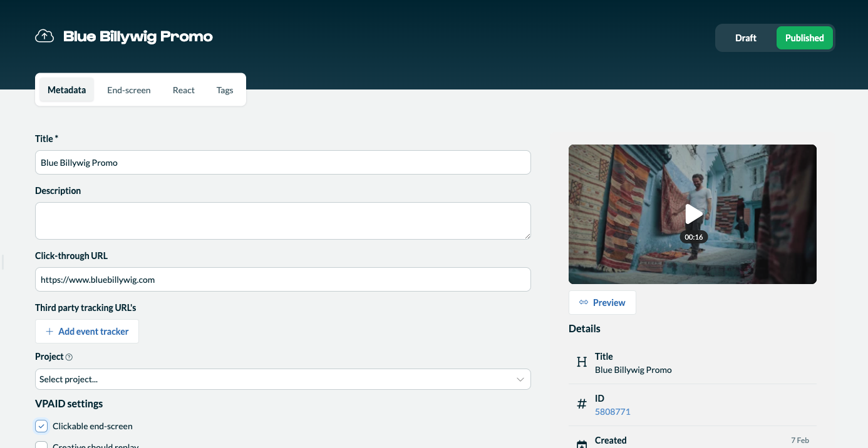Click the 00:16 duration badge
Screen dimensions: 868x448
tap(693, 237)
